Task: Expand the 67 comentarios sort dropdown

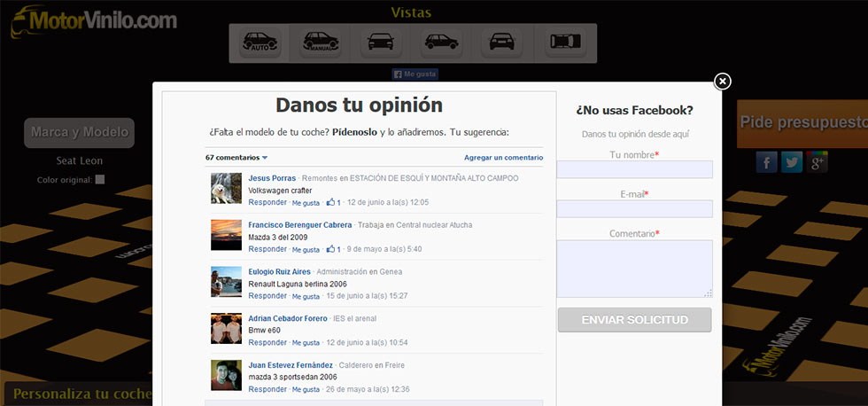Action: (x=236, y=158)
